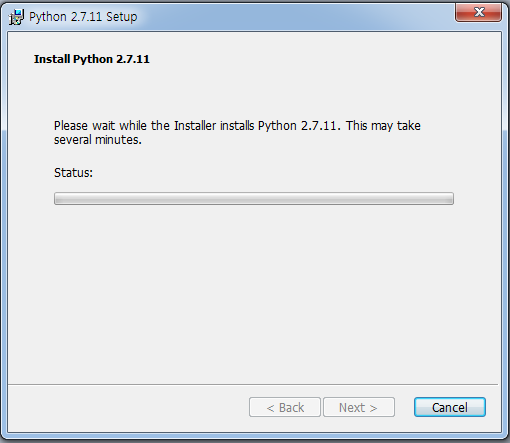Image resolution: width=510 pixels, height=443 pixels.
Task: Click the "several minutes." text line
Action: coord(98,140)
